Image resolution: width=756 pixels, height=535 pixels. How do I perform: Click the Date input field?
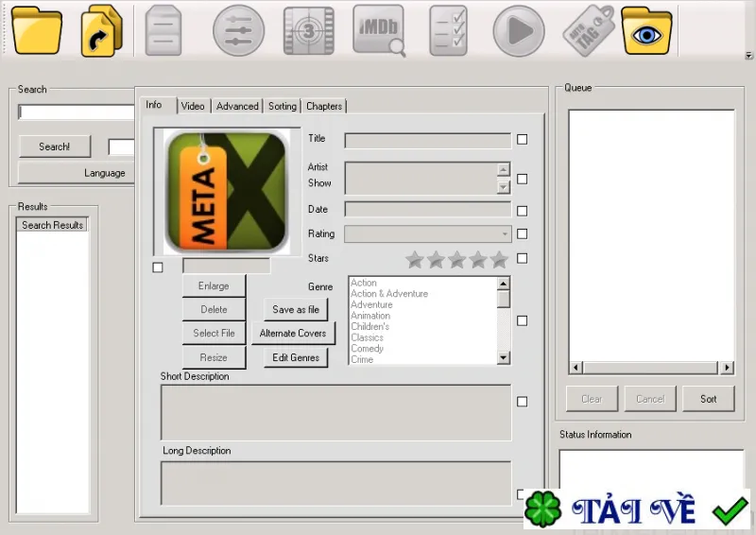428,210
